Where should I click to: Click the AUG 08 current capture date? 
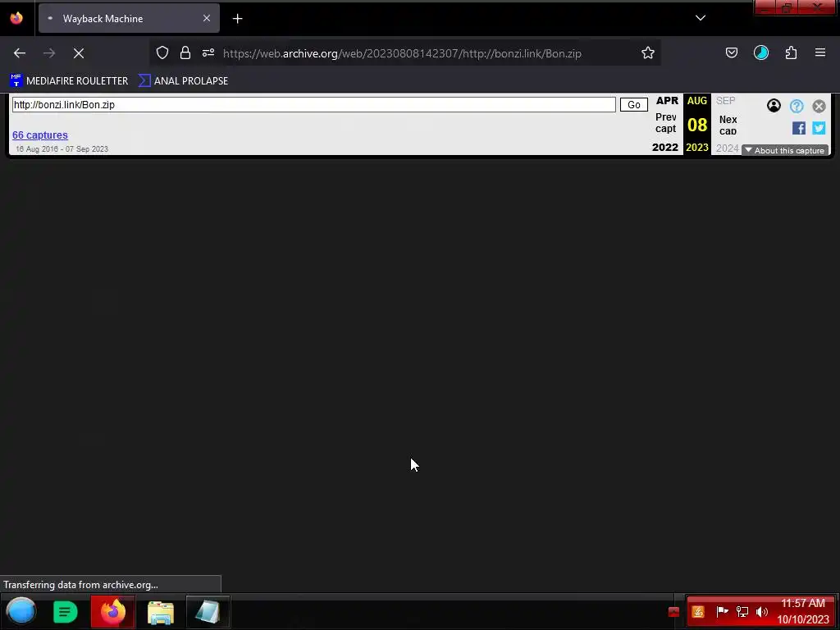click(697, 125)
